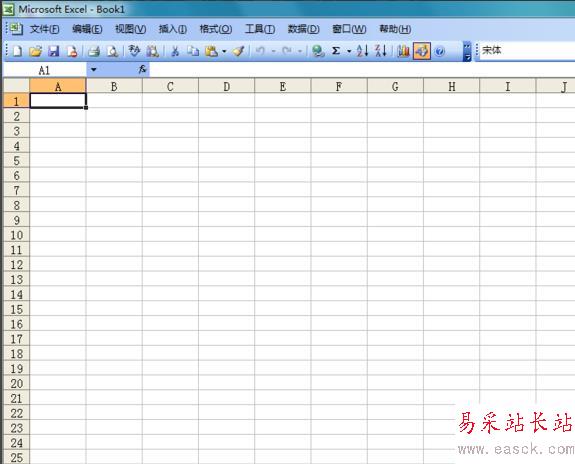Open a file with the Open folder icon

36,51
